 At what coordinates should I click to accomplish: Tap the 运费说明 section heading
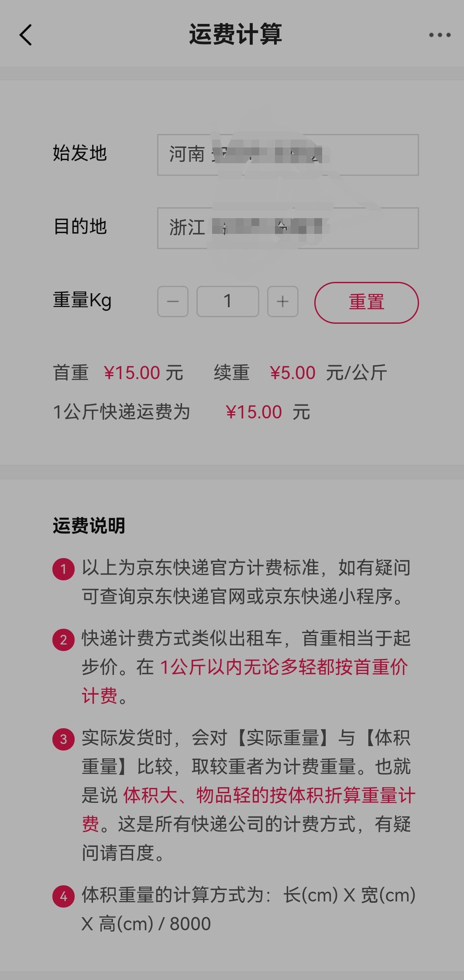pos(89,526)
